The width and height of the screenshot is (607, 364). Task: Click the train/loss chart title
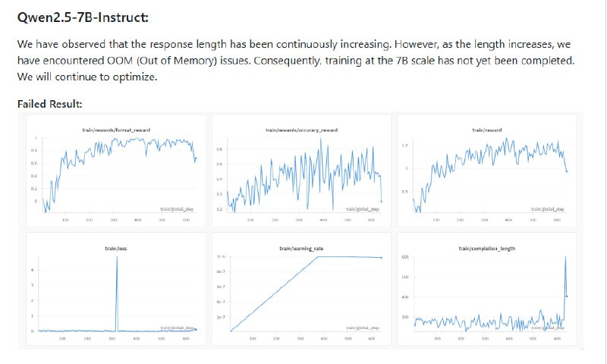pos(116,247)
